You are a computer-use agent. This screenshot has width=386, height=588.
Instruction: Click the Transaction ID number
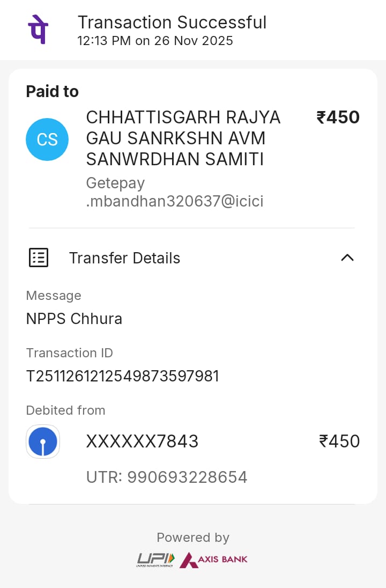coord(122,376)
